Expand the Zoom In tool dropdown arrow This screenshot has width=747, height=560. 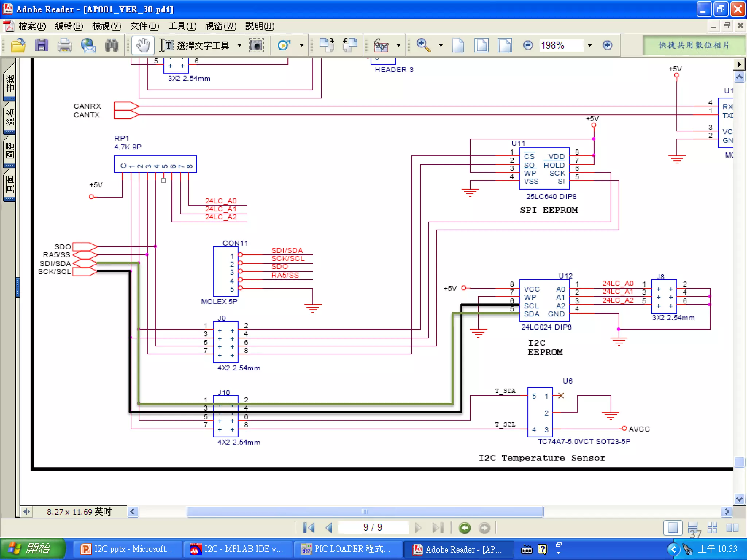point(441,46)
